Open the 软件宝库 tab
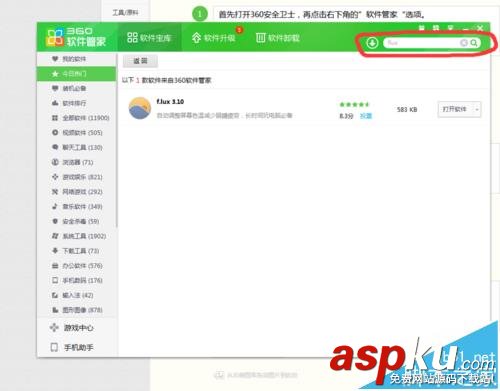The image size is (500, 391). (x=149, y=38)
